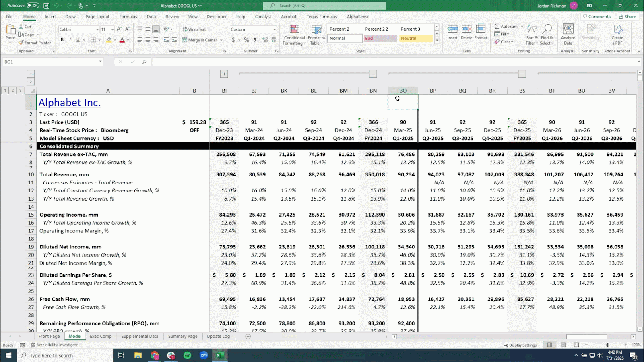Screen dimensions: 644x362
Task: Switch to the Summary Page sheet tab
Action: click(x=183, y=336)
